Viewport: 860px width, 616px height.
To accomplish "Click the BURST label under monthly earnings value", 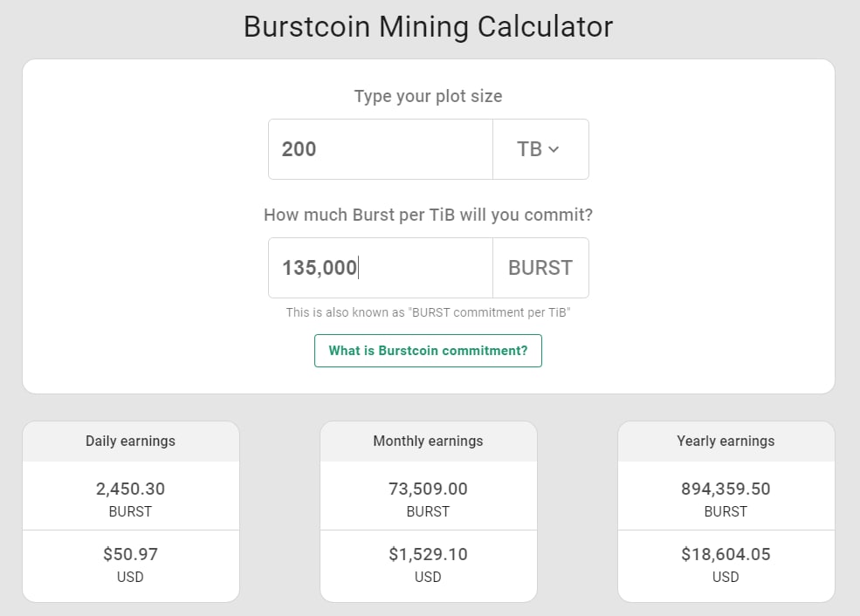I will tap(428, 511).
